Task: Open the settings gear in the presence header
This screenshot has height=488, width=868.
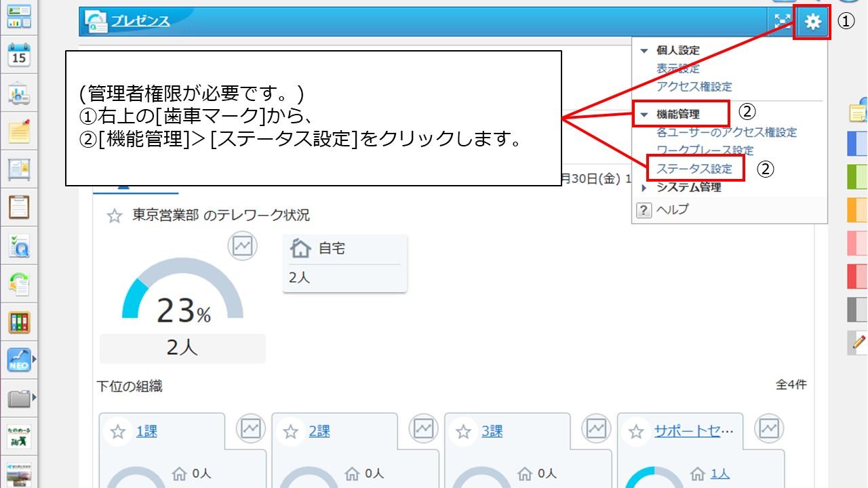Action: point(812,21)
